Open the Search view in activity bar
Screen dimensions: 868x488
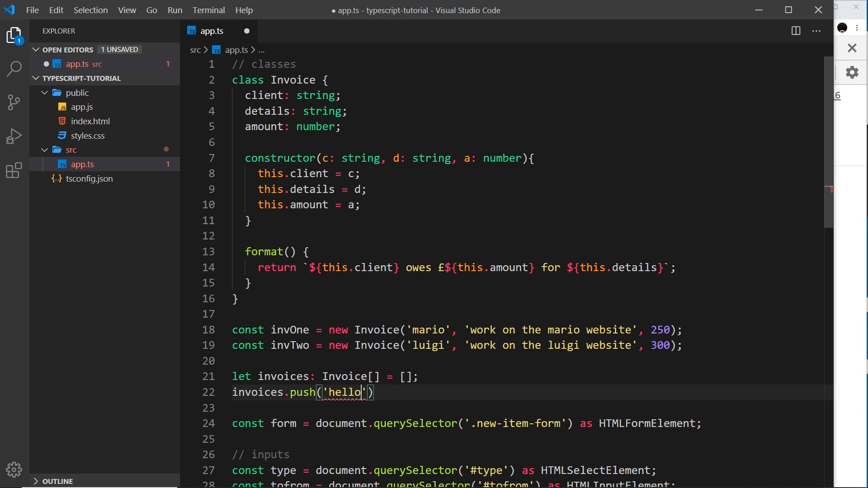14,69
